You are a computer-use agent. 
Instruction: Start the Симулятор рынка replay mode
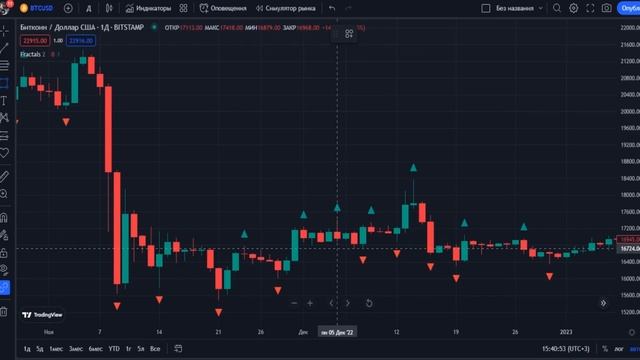click(286, 8)
